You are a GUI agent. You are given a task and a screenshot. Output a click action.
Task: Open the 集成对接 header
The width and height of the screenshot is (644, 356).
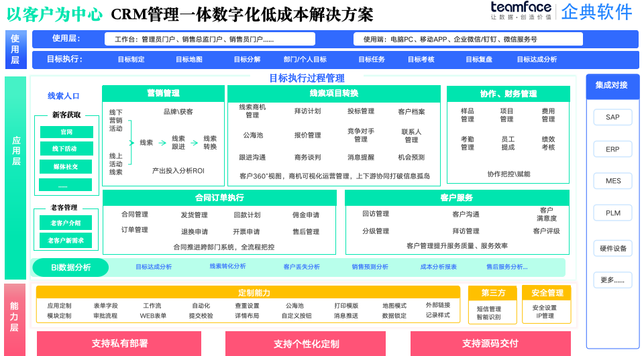pyautogui.click(x=612, y=86)
